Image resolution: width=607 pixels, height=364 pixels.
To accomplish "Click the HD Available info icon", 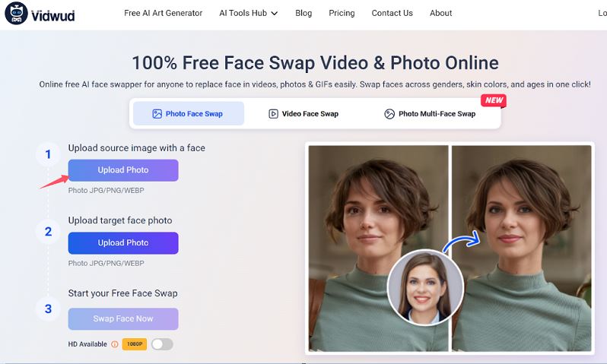I will 115,344.
